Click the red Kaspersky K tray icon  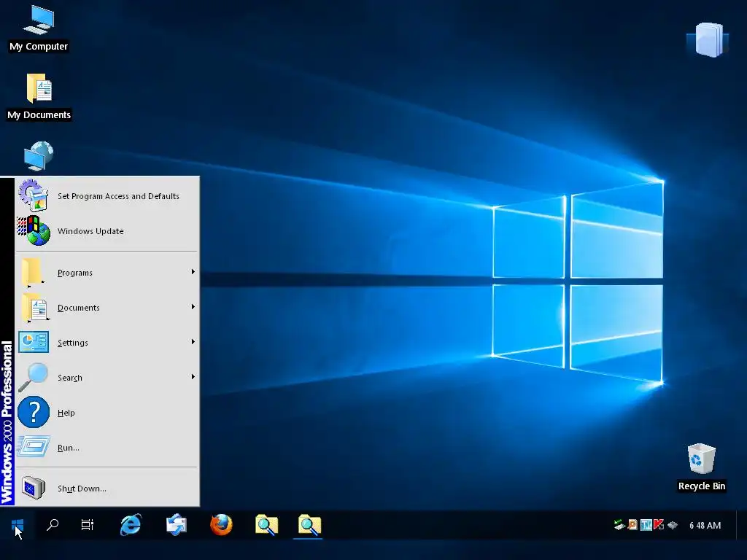click(x=659, y=525)
